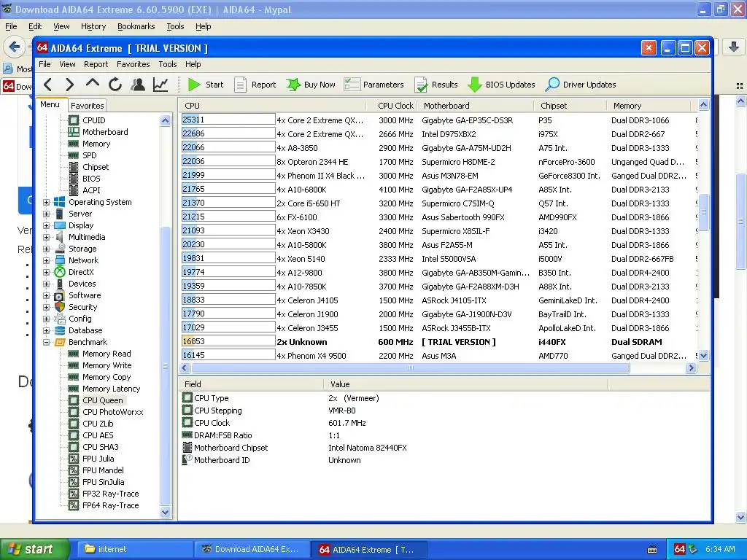Viewport: 747px width, 560px height.
Task: Expand the Security tree node
Action: pyautogui.click(x=46, y=307)
